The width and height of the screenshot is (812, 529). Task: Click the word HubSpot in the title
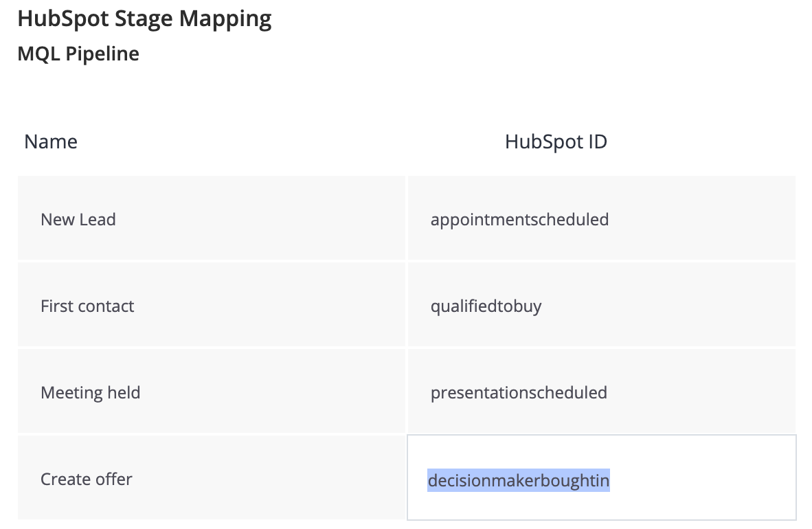tap(63, 20)
